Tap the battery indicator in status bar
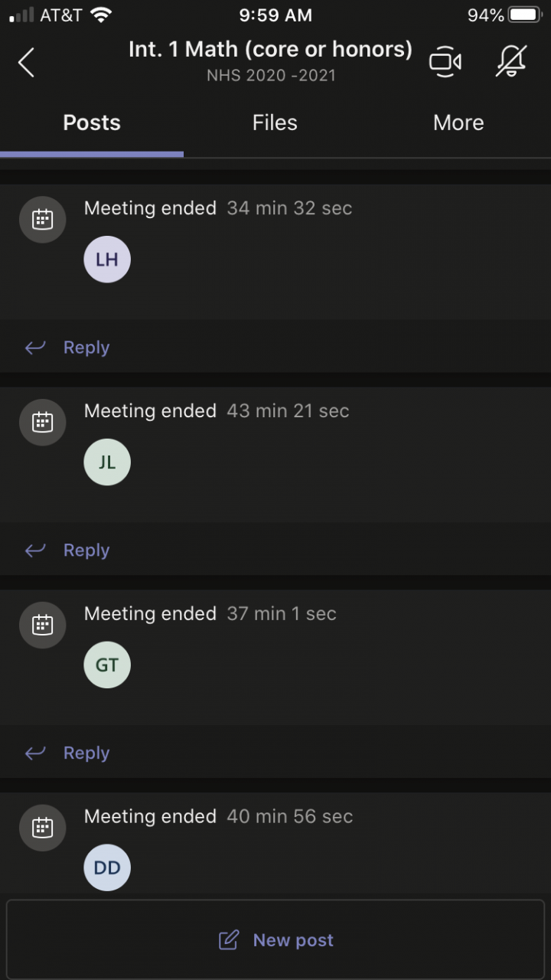This screenshot has width=551, height=980. coord(525,15)
